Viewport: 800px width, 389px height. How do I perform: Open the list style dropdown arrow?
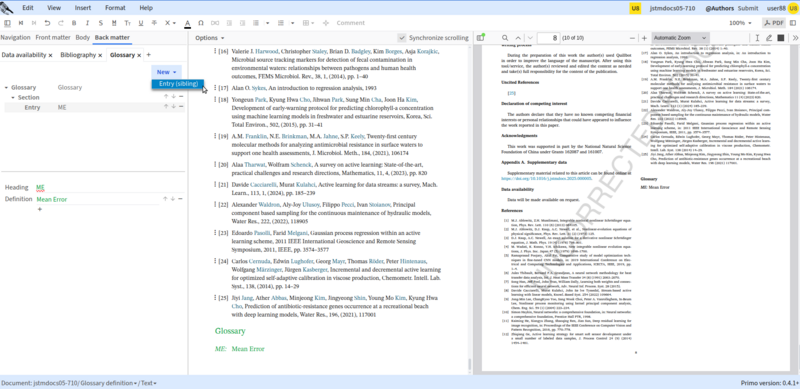(268, 23)
